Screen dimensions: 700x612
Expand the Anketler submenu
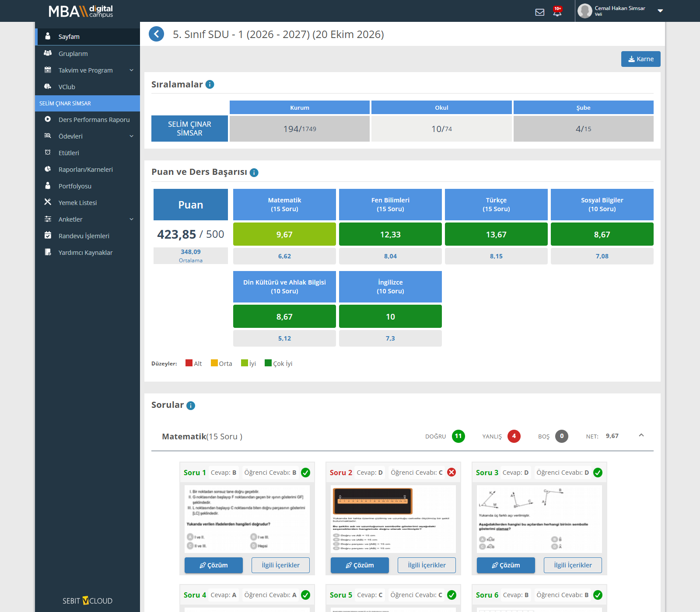click(131, 219)
